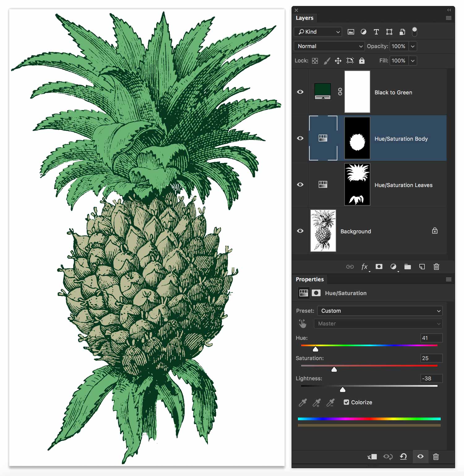Open layer style fx menu
The image size is (464, 476).
tap(365, 267)
